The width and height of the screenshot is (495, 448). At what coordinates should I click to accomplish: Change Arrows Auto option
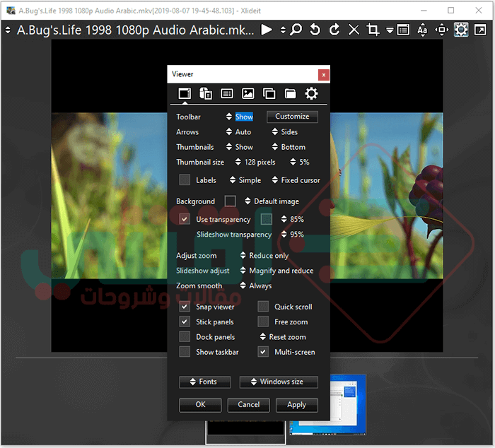tap(239, 132)
